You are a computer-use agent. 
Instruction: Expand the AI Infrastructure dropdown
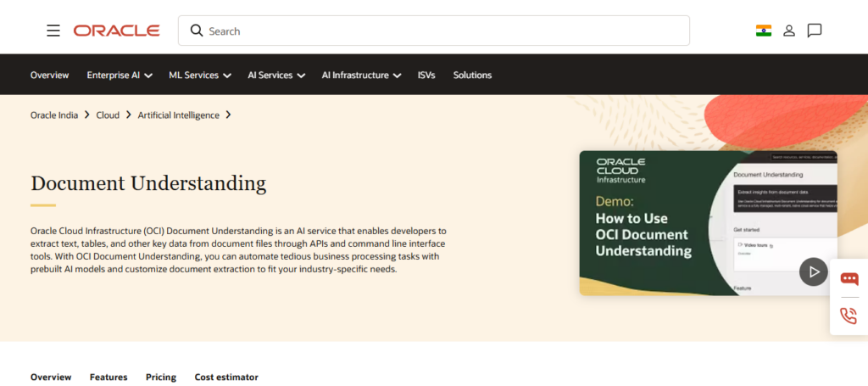pos(361,75)
